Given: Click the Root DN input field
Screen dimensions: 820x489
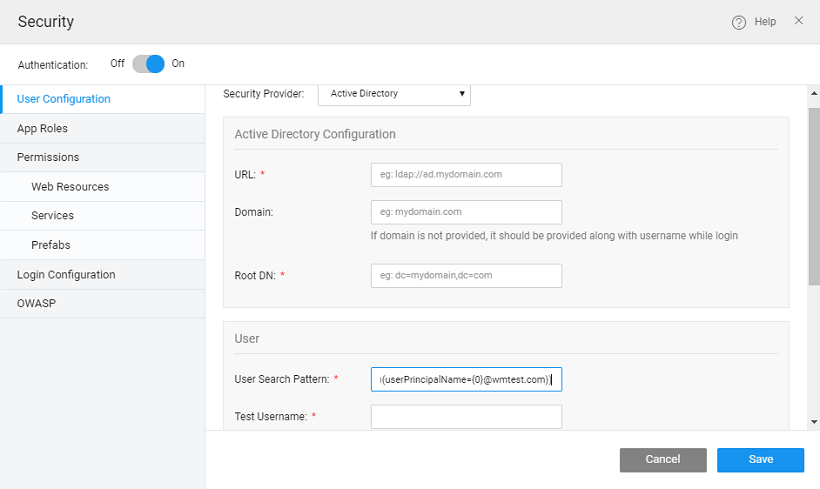Looking at the screenshot, I should click(x=466, y=275).
